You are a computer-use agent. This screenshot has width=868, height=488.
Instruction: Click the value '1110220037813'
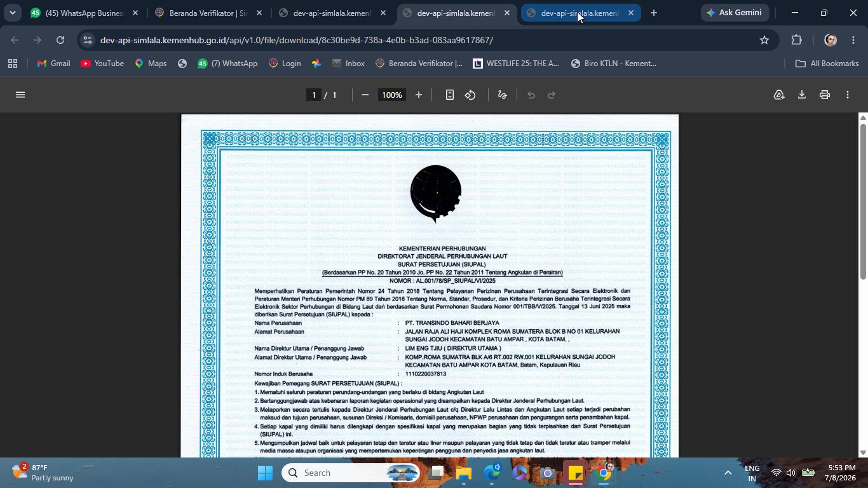tap(426, 374)
